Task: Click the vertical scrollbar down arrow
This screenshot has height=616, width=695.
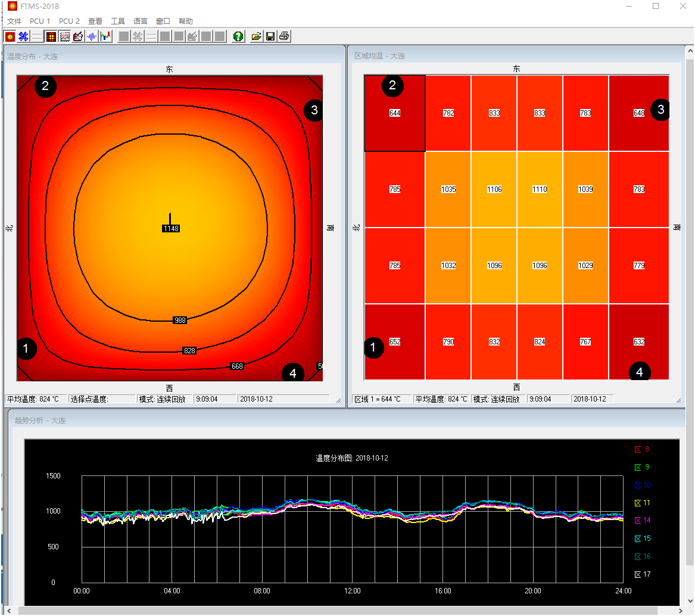Action: (x=690, y=601)
